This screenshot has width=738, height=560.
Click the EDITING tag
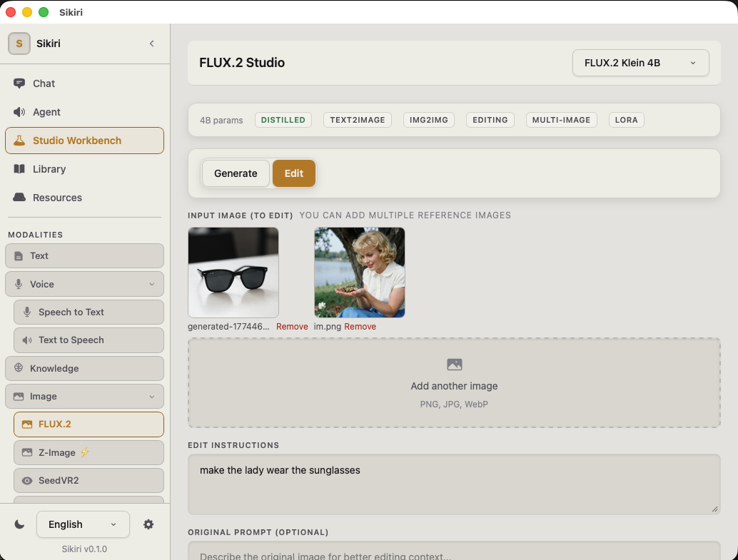coord(490,120)
